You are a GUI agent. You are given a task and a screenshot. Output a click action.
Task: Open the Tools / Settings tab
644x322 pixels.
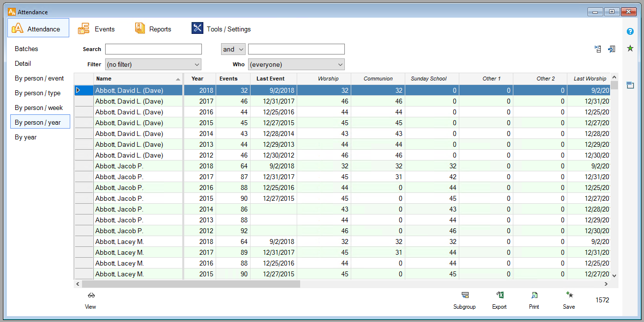click(222, 29)
